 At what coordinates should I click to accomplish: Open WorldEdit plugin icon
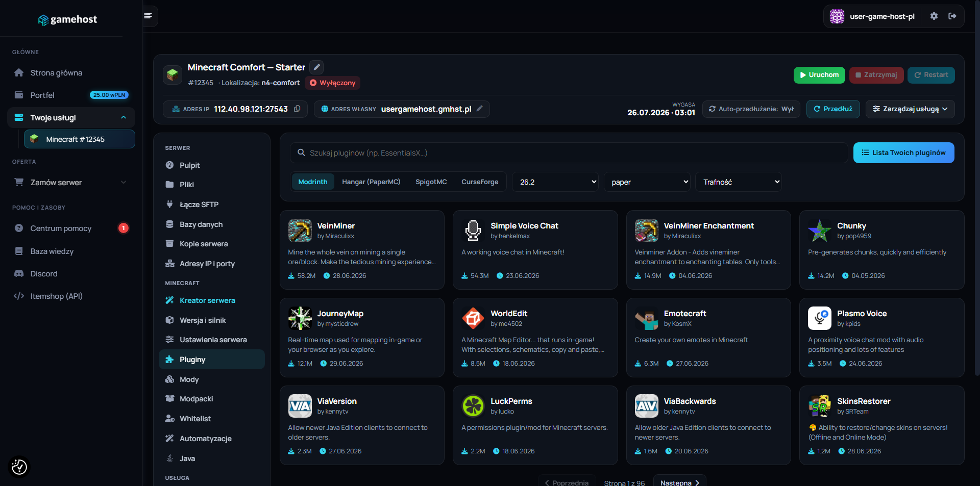tap(473, 318)
